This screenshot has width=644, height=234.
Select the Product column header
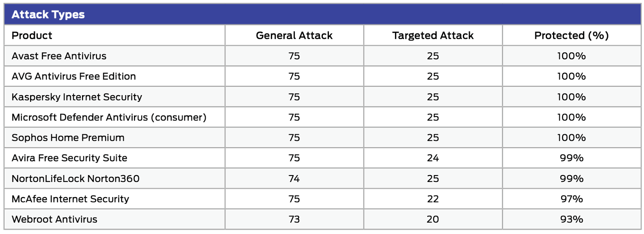(x=32, y=35)
